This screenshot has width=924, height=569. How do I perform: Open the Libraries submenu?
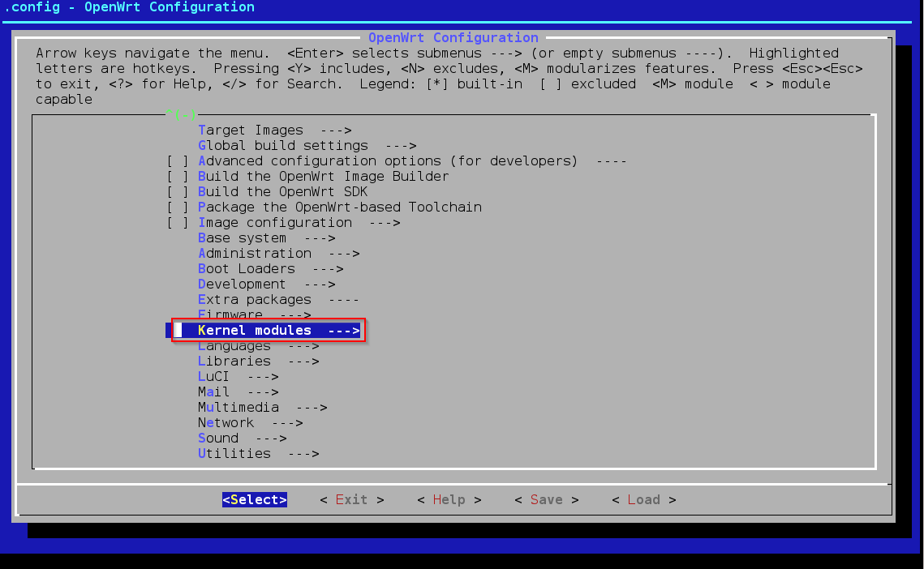258,362
